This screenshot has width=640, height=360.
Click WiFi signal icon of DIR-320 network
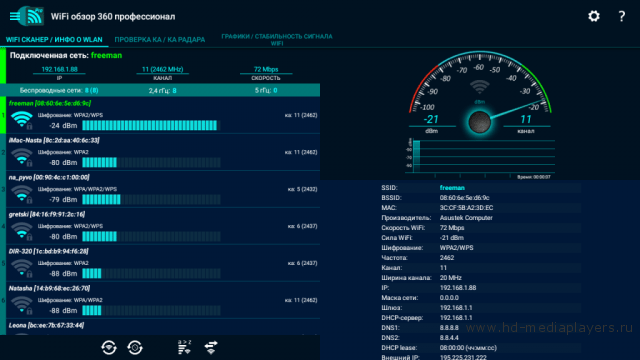click(22, 268)
